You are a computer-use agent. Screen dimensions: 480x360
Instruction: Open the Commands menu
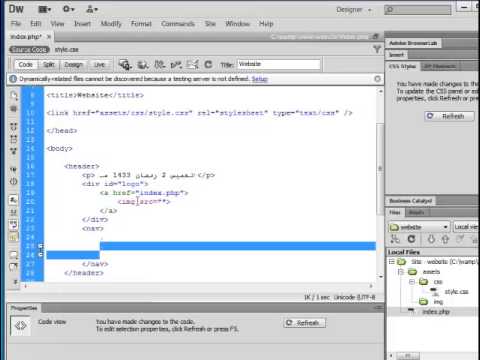pyautogui.click(x=178, y=24)
